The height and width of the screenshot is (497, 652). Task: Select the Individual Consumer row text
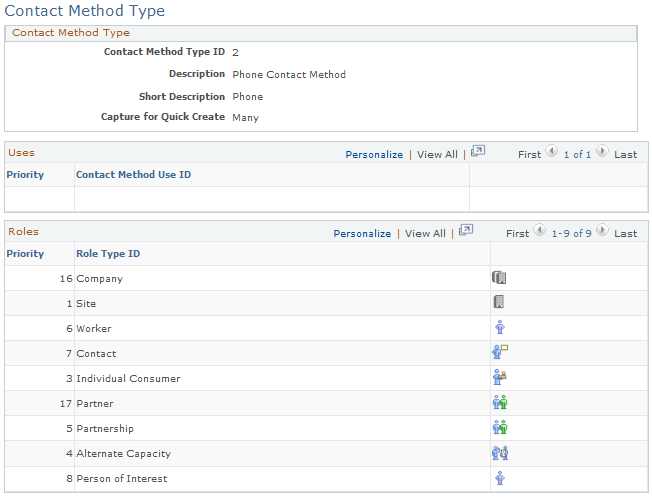(x=128, y=378)
